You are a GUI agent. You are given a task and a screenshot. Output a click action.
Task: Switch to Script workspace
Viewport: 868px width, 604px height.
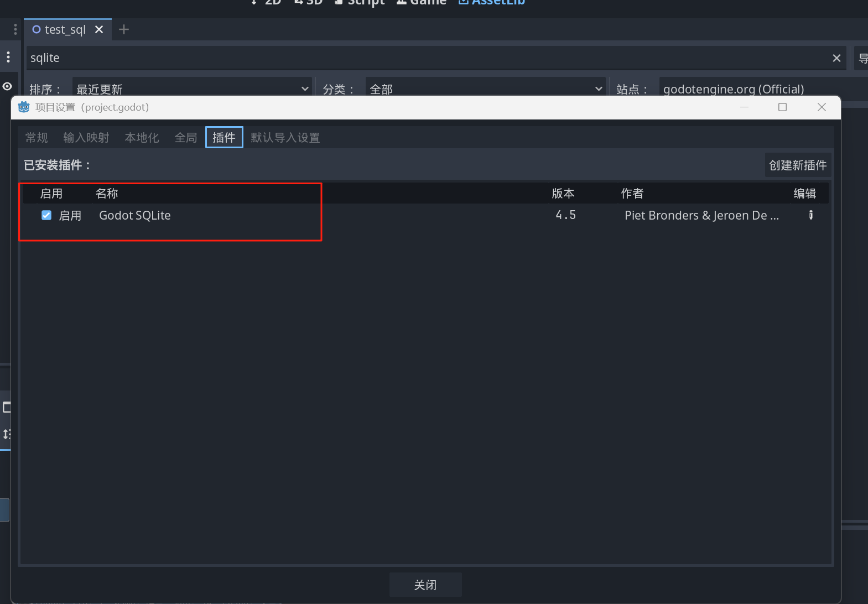click(x=360, y=2)
